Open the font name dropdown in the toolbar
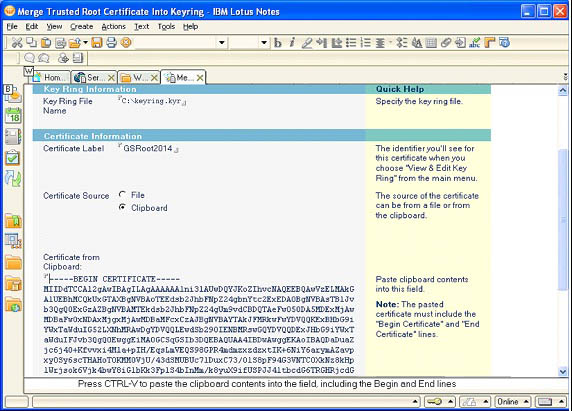This screenshot has height=411, width=572. click(221, 43)
